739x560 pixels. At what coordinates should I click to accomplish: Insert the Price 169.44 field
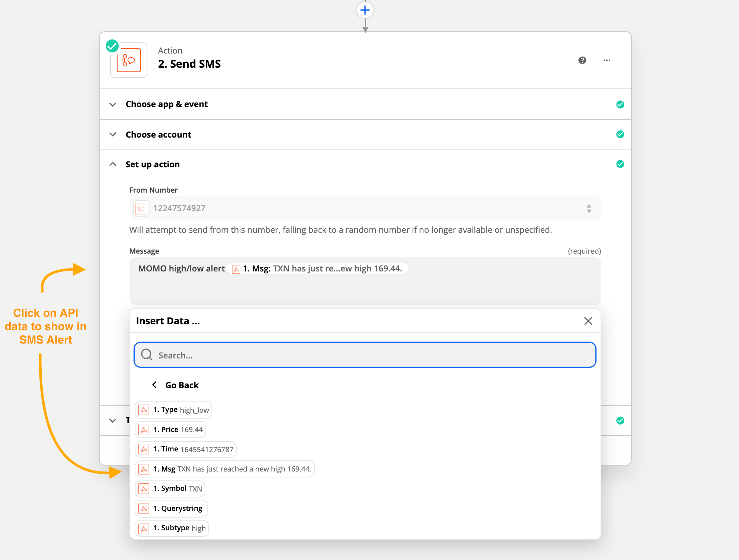click(x=171, y=429)
